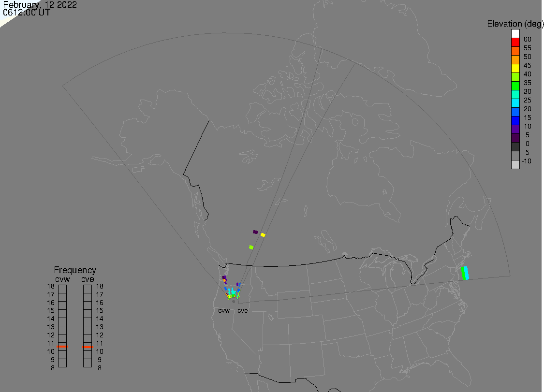Click the pure blue 15-10 degree swatch

pos(515,120)
